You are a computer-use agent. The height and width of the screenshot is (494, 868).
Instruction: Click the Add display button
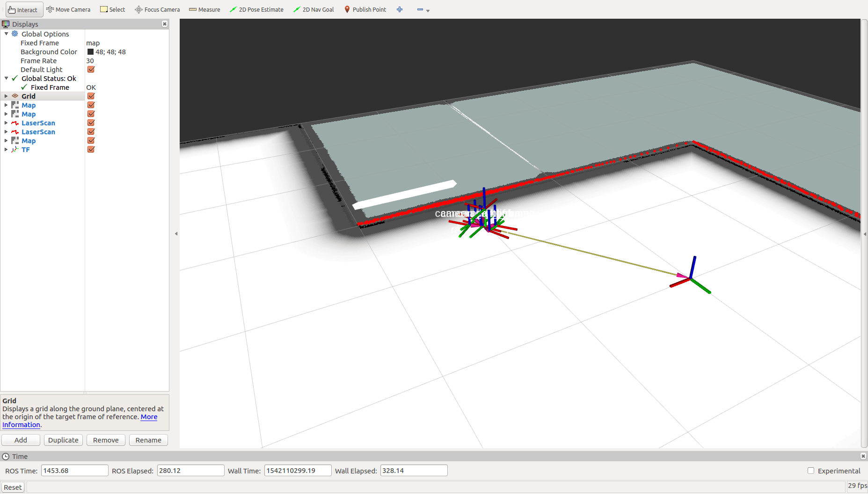pos(21,440)
